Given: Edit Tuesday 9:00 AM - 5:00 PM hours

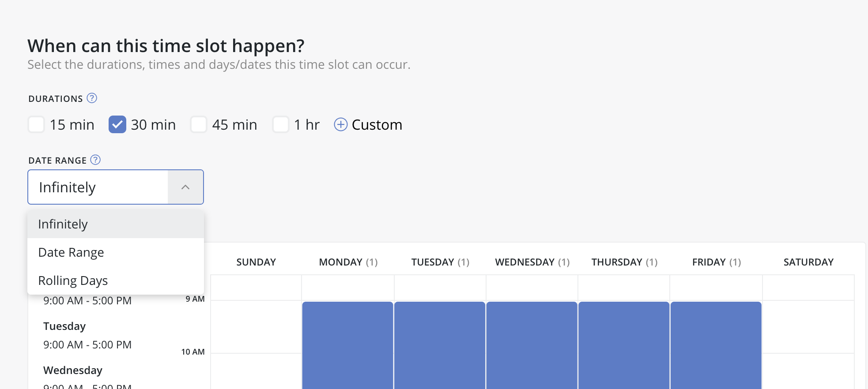Looking at the screenshot, I should point(87,344).
